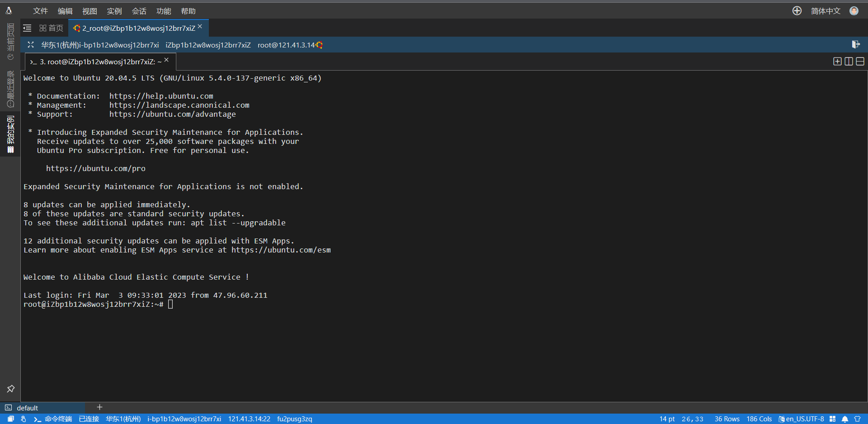Click 华东1(杭州) region in status bar

(123, 419)
